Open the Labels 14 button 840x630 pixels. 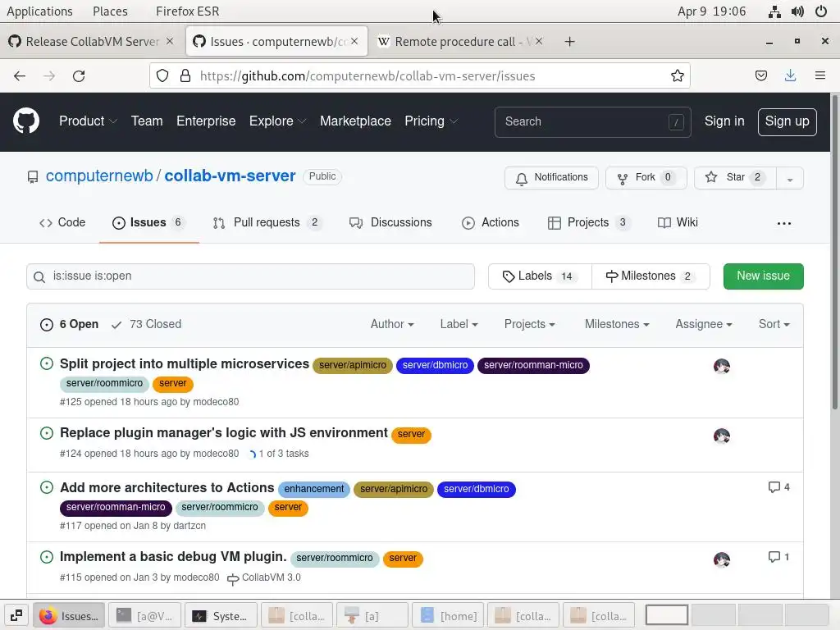click(x=540, y=276)
